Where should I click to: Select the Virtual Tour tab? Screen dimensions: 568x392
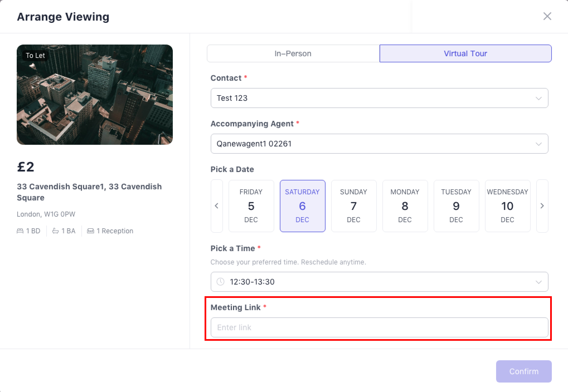[465, 53]
